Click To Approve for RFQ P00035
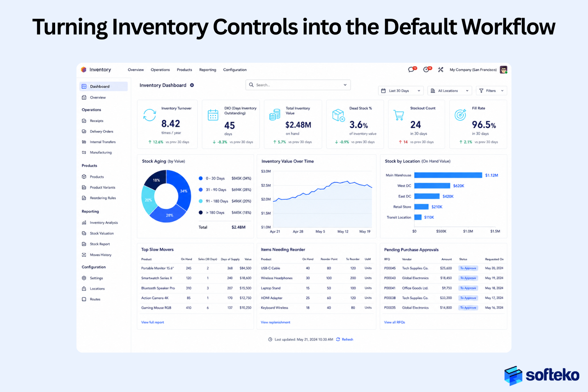 [468, 308]
